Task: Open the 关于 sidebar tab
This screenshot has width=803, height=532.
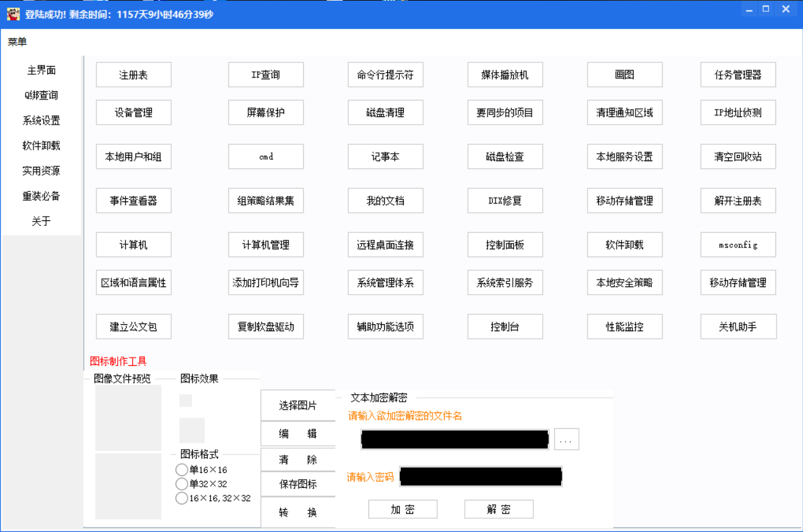Action: click(42, 221)
